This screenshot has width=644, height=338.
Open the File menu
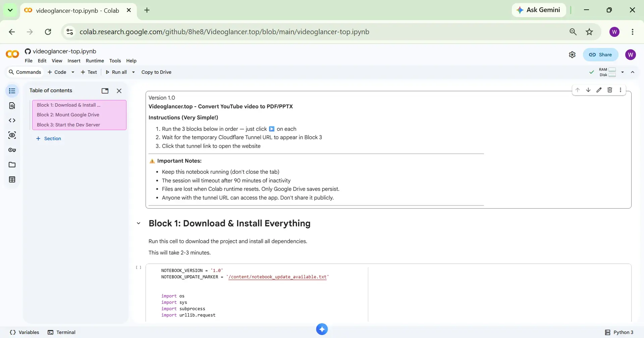(x=29, y=61)
